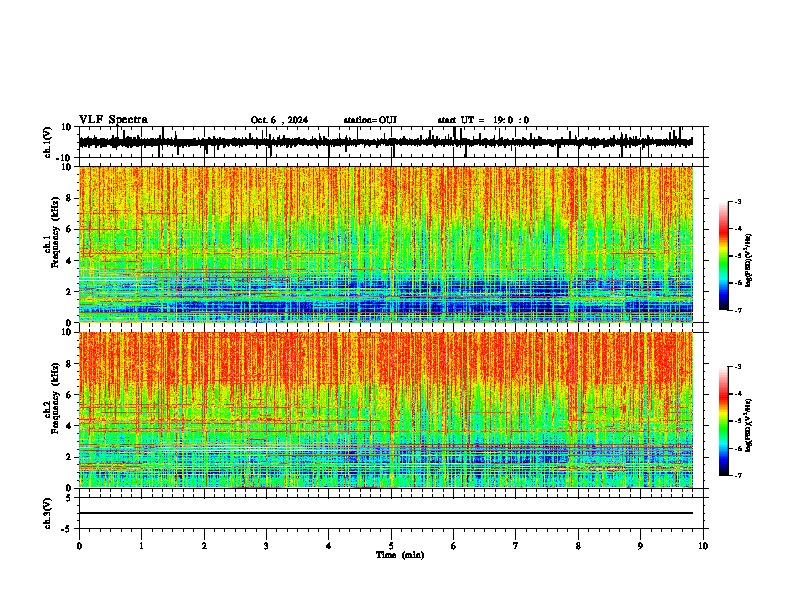This screenshot has height=612, width=792.
Task: Click the "8" tick on the time axis
Action: (x=578, y=546)
